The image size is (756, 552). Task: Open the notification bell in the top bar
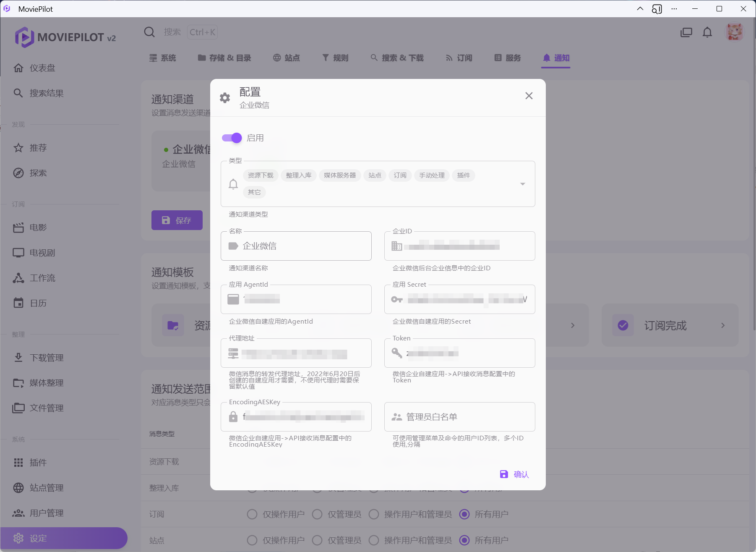[707, 32]
